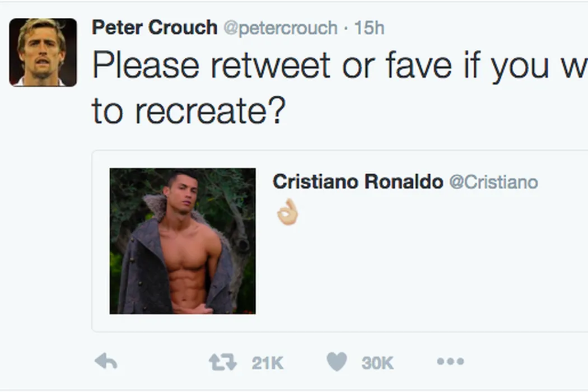Enlarge the photo in the quoted tweet
The width and height of the screenshot is (588, 392).
(x=183, y=241)
